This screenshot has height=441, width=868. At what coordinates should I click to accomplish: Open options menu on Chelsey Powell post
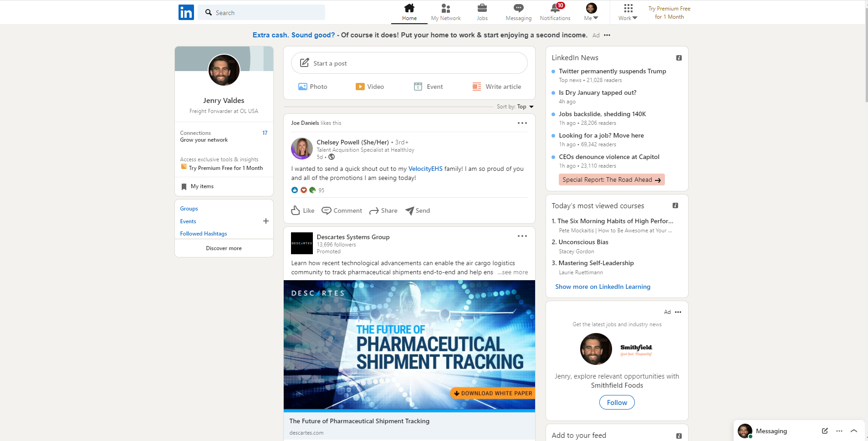point(522,123)
